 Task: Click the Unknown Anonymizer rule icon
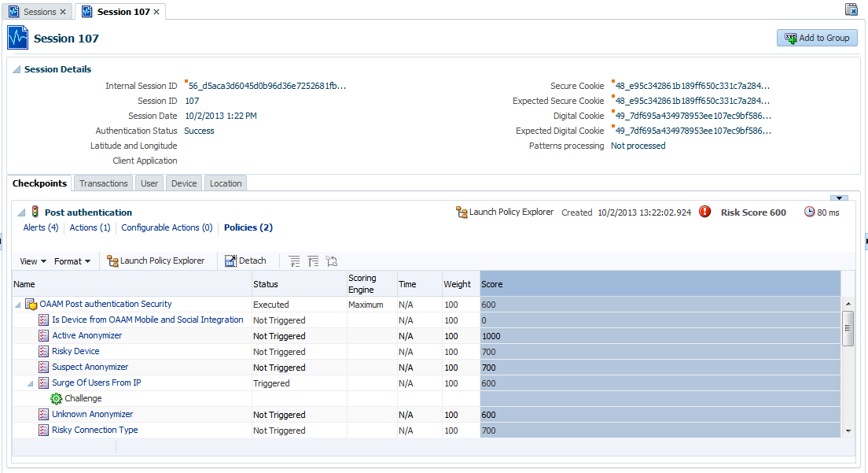(x=44, y=414)
